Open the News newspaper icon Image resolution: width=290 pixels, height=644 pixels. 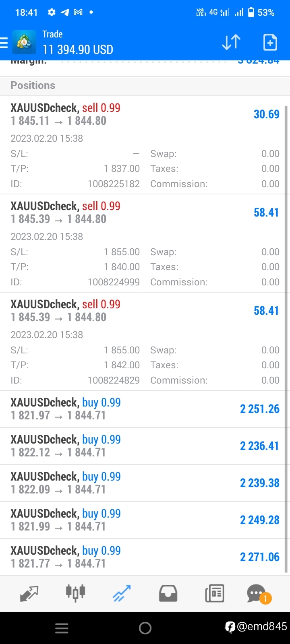pos(214,594)
